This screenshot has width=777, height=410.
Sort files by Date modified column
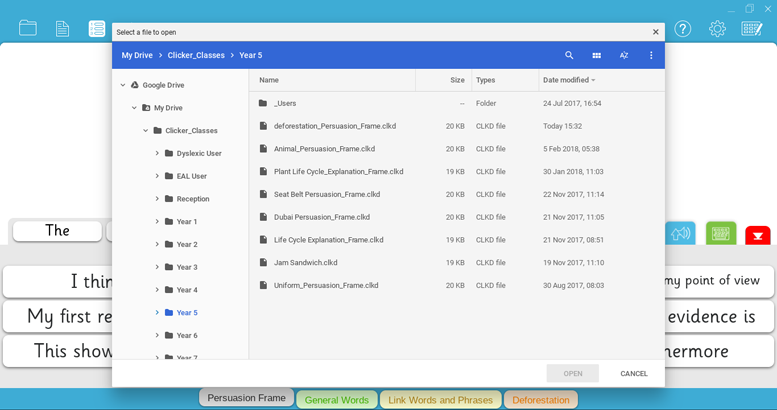[566, 80]
